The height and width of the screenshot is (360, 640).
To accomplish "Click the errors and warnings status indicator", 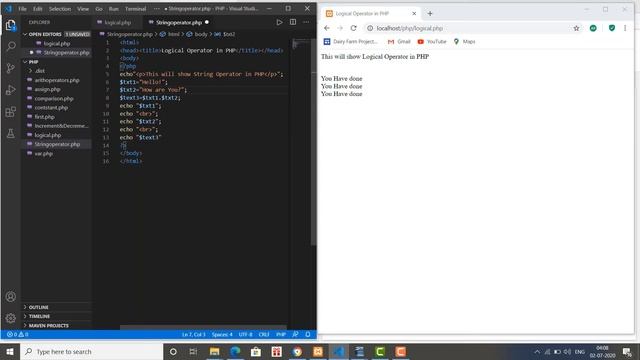I will 17,334.
